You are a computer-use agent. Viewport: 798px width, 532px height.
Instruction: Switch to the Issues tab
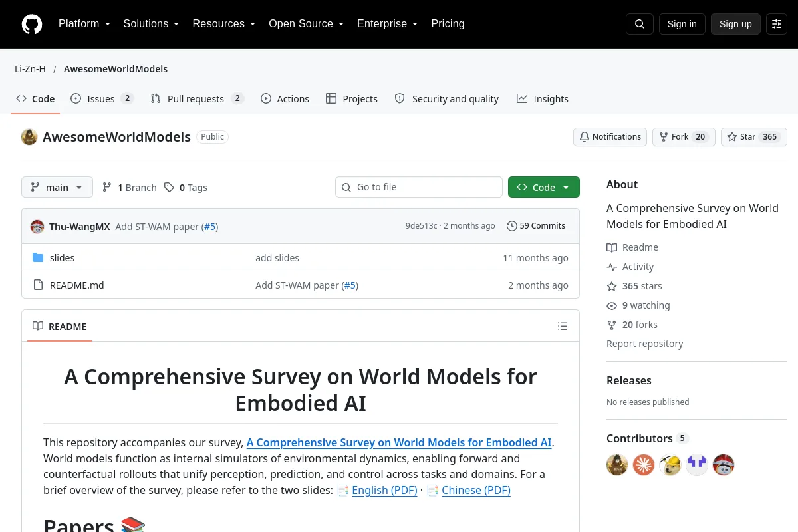102,99
